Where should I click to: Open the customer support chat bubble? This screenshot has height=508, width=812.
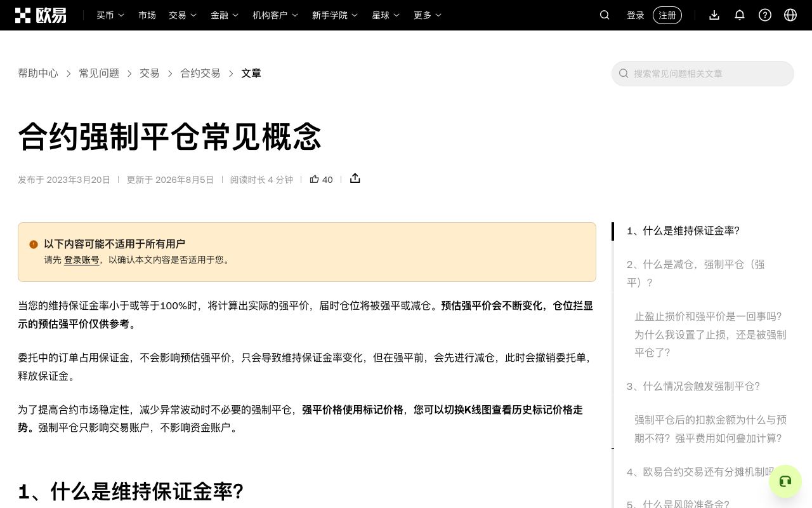click(x=785, y=481)
